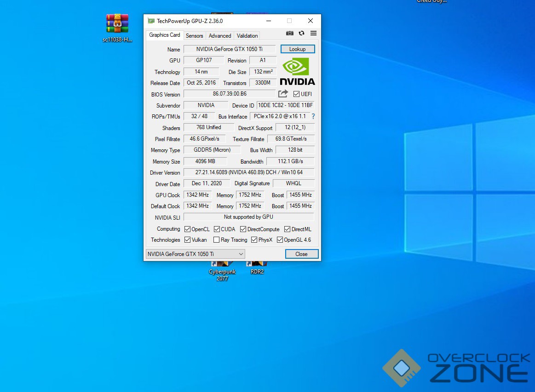
Task: Switch to the Sensors tab
Action: [x=194, y=36]
